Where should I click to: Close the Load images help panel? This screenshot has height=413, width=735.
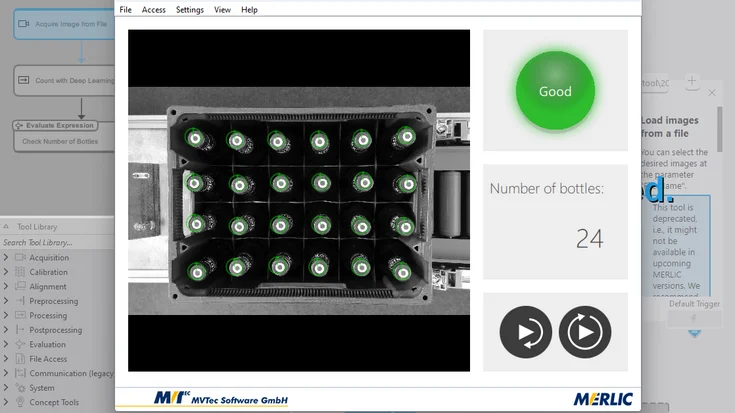[712, 93]
